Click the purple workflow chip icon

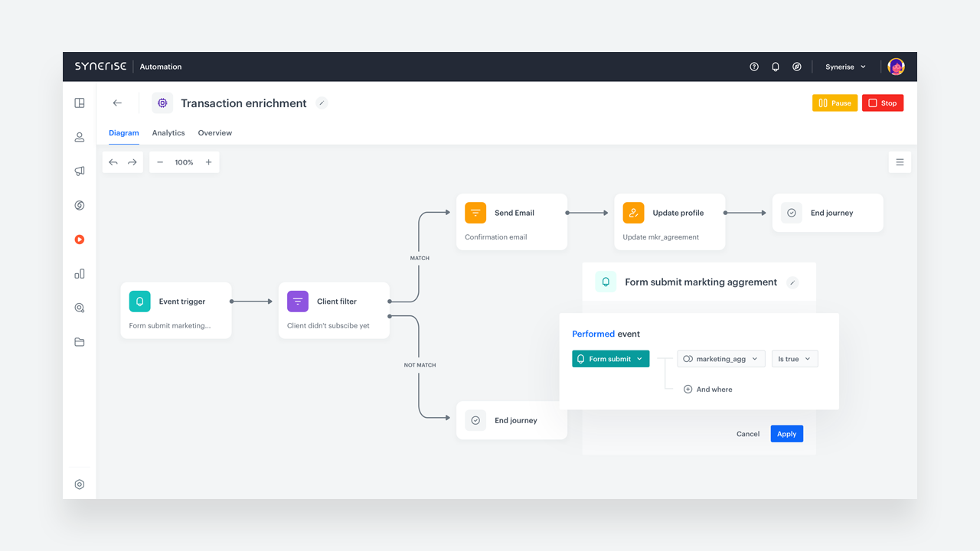point(162,103)
